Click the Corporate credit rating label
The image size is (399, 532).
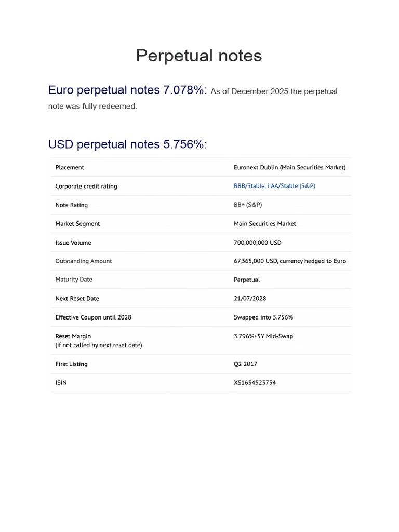(x=86, y=187)
